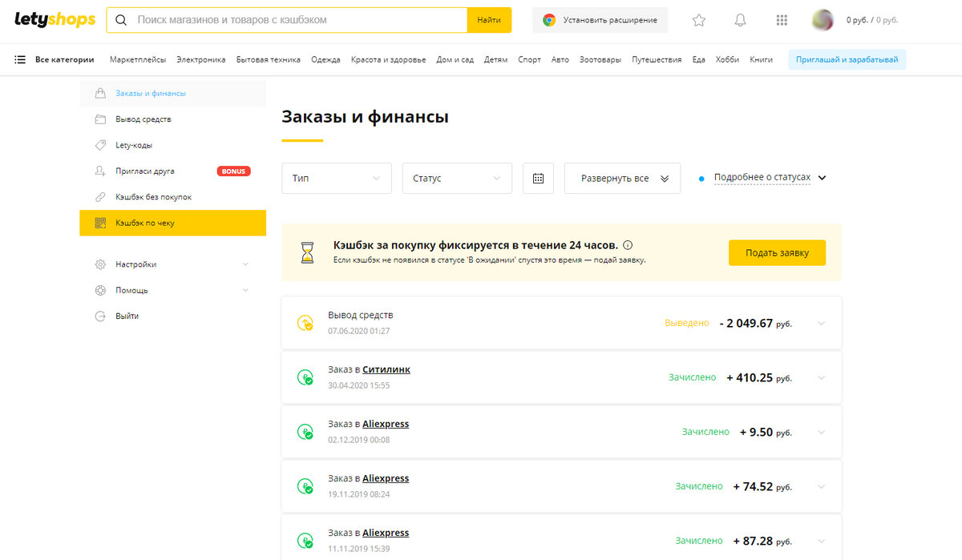Click the Chrome extension icon
962x560 pixels.
(x=549, y=20)
